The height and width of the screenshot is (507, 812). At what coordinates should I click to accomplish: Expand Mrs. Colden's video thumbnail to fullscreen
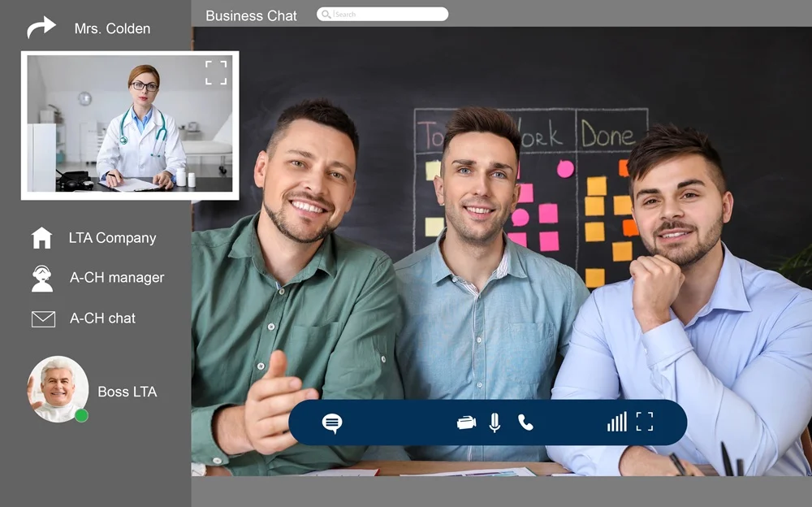216,72
